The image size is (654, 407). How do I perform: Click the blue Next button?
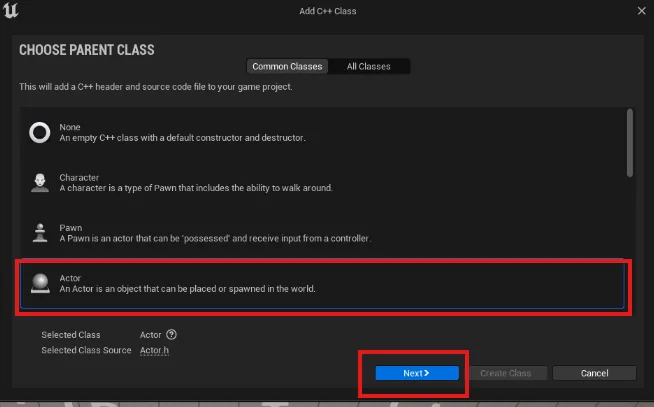coord(417,373)
